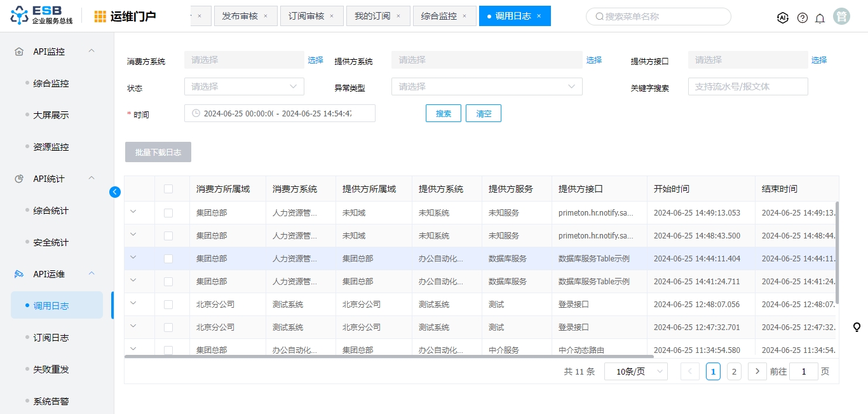Click the user avatar icon

(842, 17)
